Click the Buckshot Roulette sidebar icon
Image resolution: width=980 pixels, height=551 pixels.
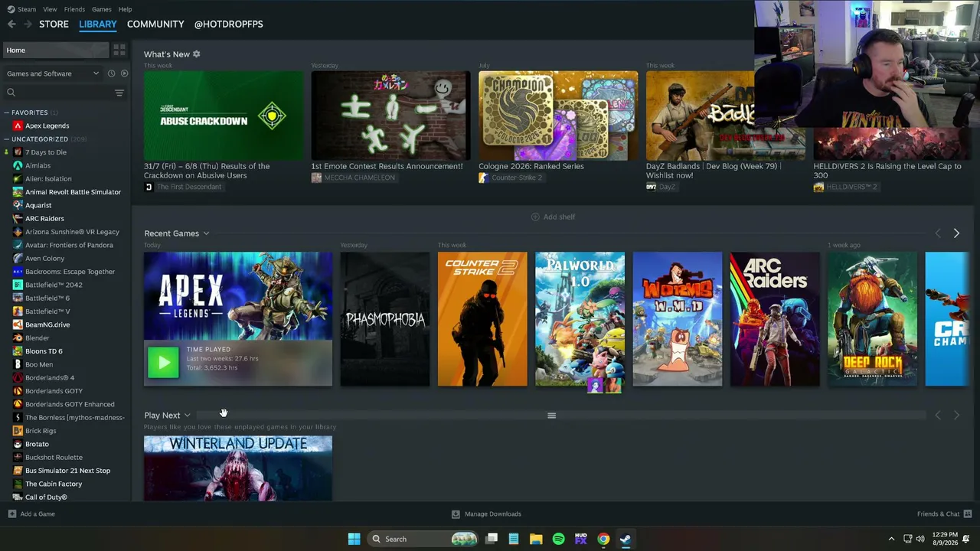pyautogui.click(x=18, y=457)
